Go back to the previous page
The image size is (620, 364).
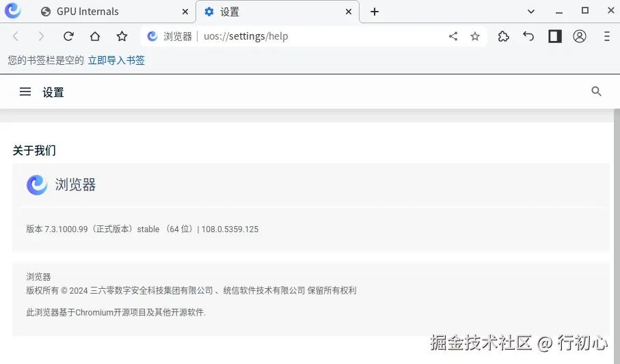[x=16, y=36]
